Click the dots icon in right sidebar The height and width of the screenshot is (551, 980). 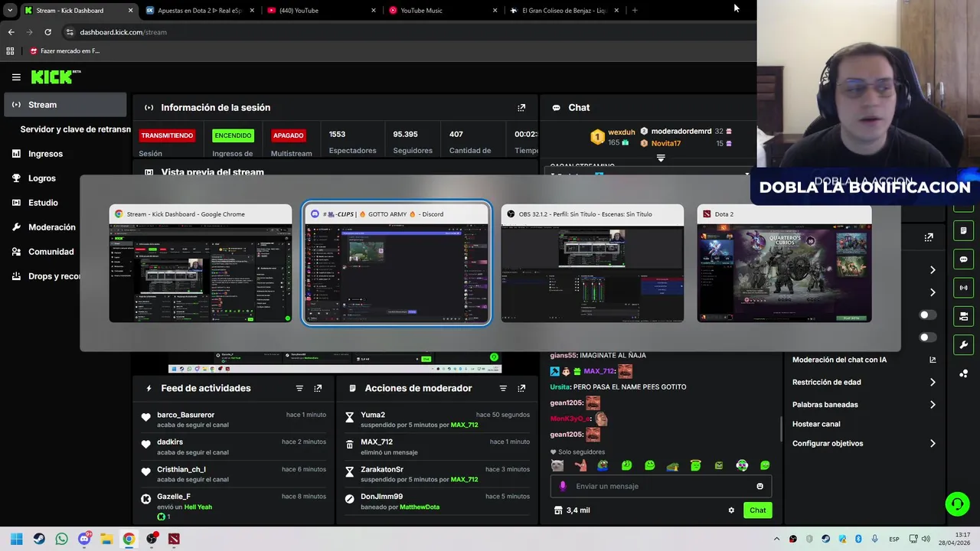[x=963, y=373]
